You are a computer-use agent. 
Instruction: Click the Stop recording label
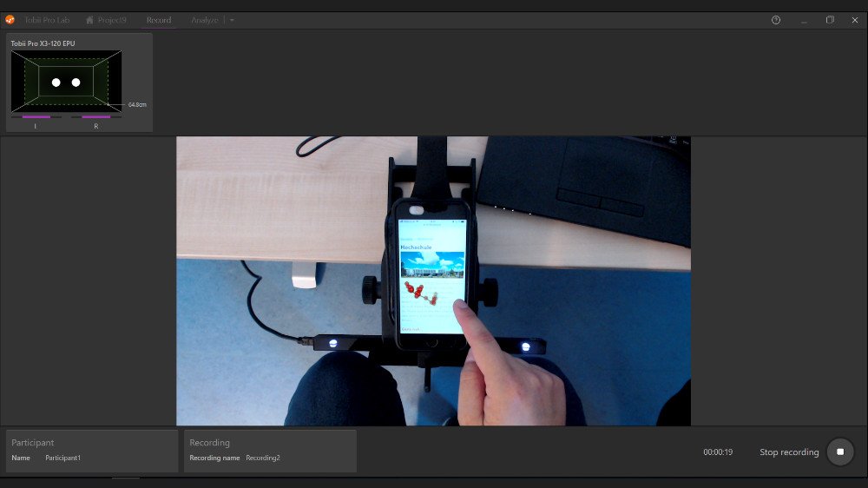(789, 452)
